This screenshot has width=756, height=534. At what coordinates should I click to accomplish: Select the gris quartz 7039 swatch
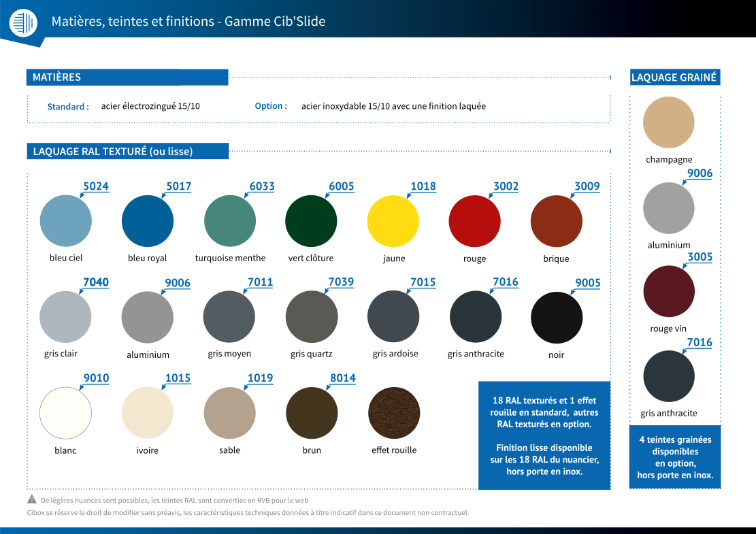pos(312,316)
